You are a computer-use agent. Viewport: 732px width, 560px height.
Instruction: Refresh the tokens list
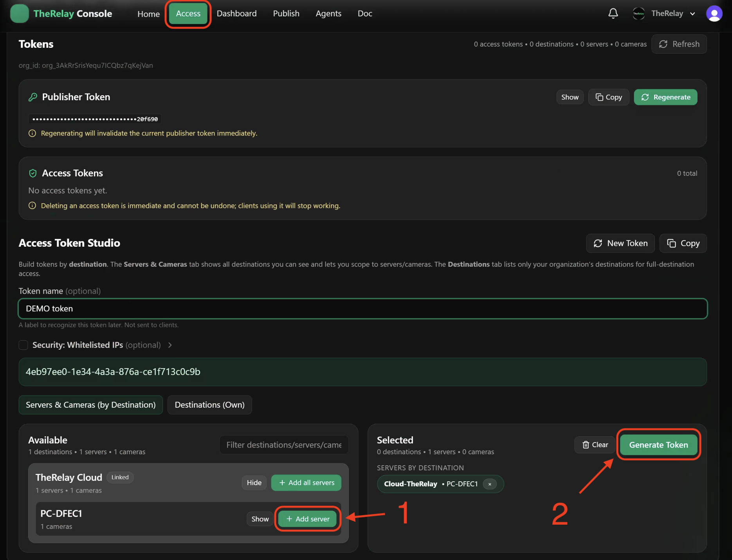679,44
